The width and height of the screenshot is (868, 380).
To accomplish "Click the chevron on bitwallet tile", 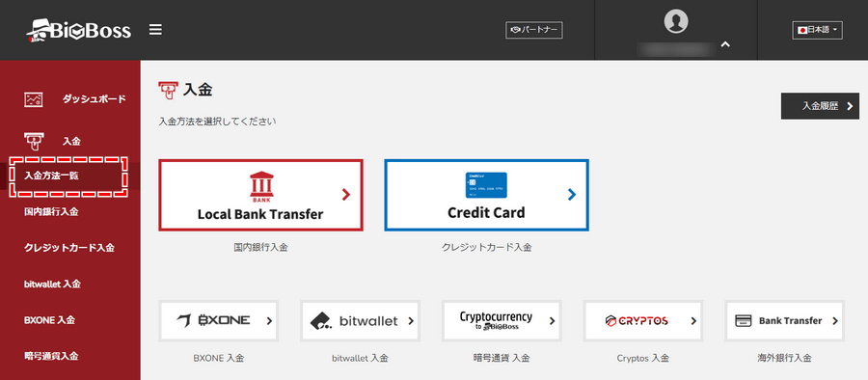I will pyautogui.click(x=411, y=321).
